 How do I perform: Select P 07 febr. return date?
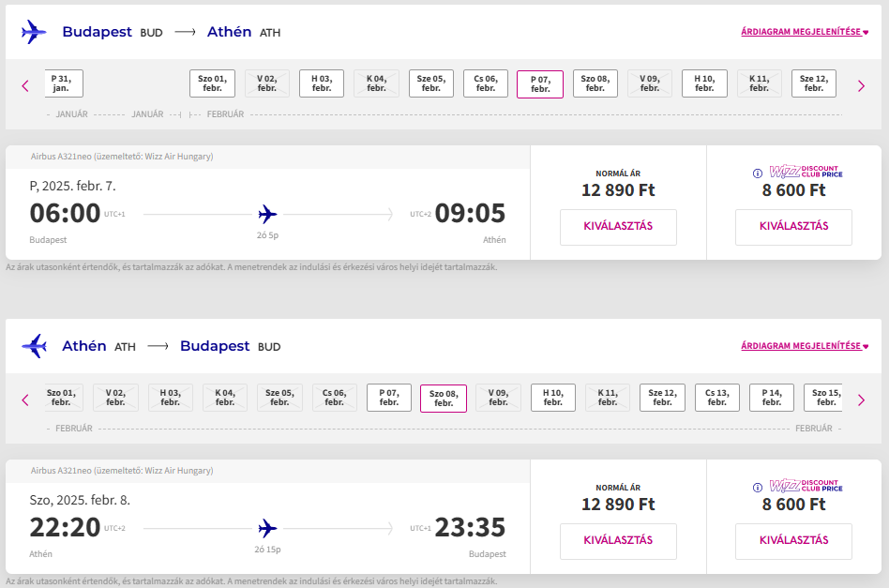(x=389, y=398)
